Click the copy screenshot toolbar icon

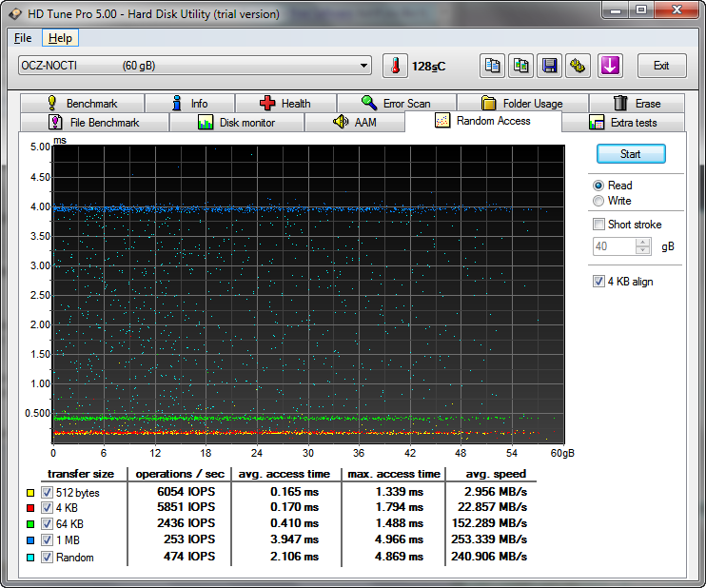point(520,66)
